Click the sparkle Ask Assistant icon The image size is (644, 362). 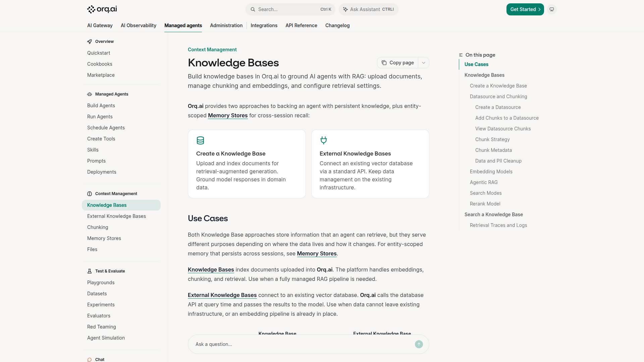345,9
